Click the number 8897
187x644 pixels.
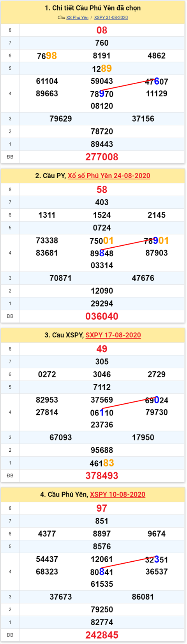pyautogui.click(x=102, y=534)
